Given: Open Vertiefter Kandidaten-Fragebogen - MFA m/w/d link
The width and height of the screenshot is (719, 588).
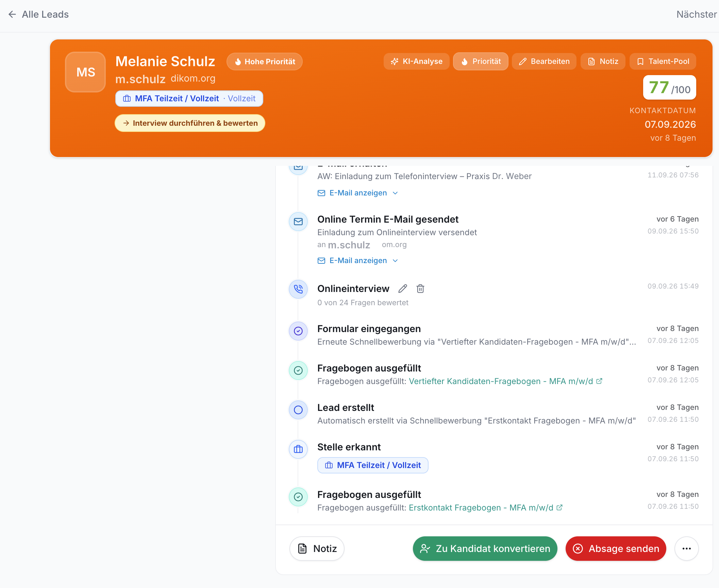Looking at the screenshot, I should 505,381.
